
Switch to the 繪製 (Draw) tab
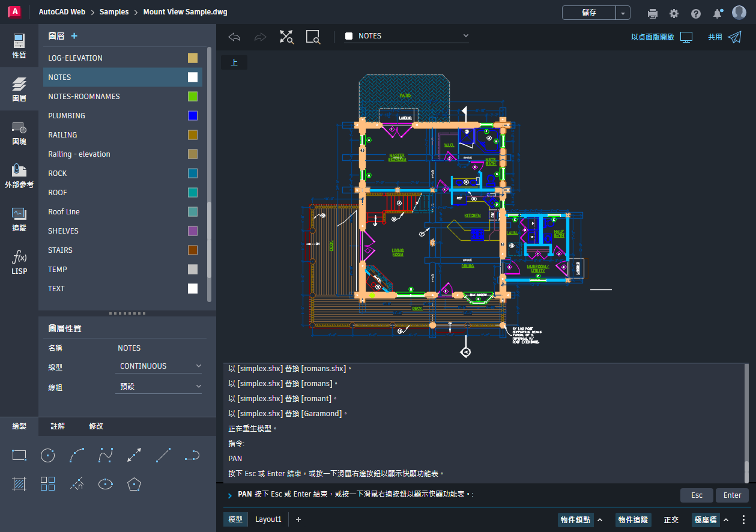click(19, 426)
